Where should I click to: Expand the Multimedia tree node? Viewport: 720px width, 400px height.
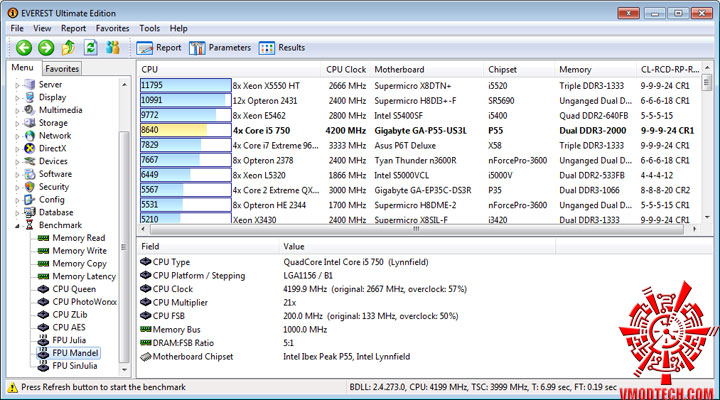click(x=17, y=110)
